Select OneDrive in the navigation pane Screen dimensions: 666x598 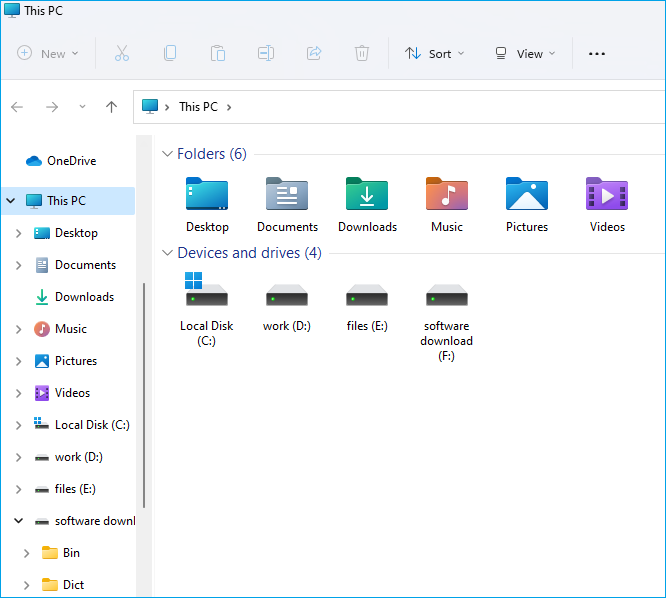tap(71, 161)
